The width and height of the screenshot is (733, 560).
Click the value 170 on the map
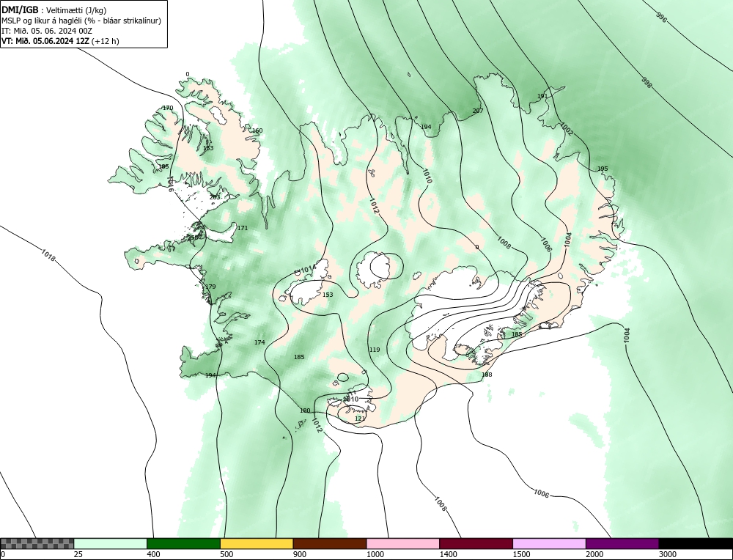click(x=168, y=108)
